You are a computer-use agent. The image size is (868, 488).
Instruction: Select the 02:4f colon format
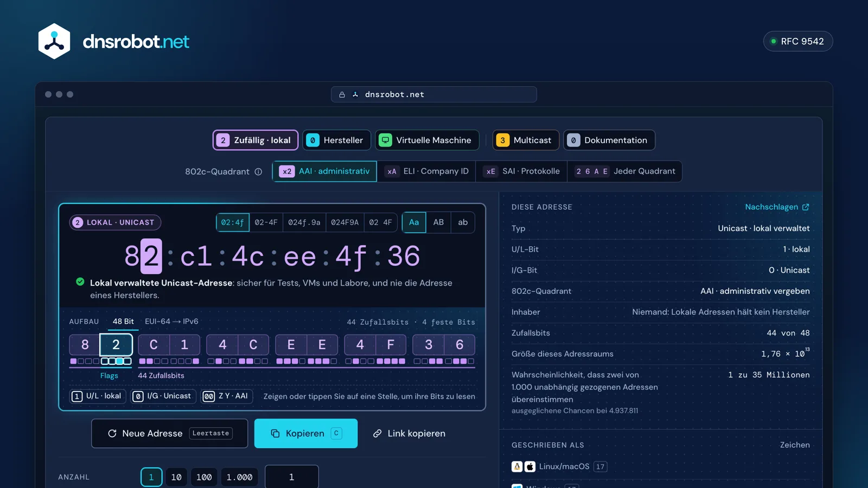(x=233, y=222)
